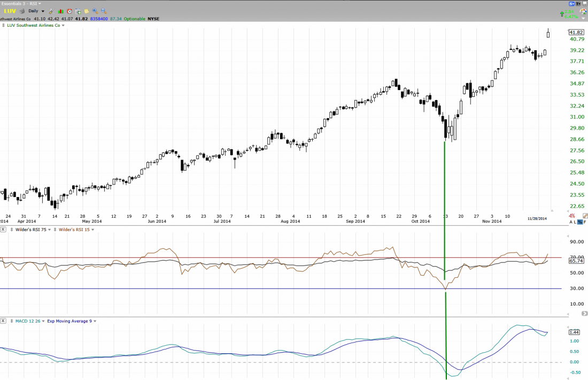Click the add indicator bar-chart icon

point(60,11)
